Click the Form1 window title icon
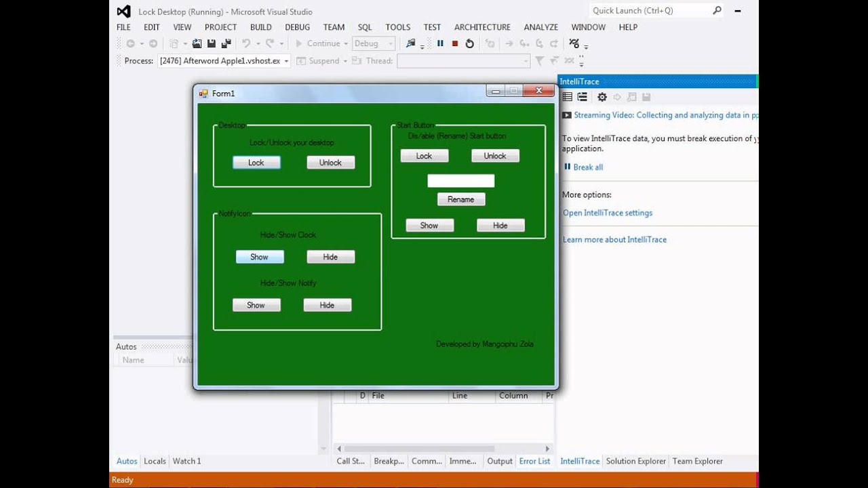Screen dimensions: 868x488 [x=203, y=94]
